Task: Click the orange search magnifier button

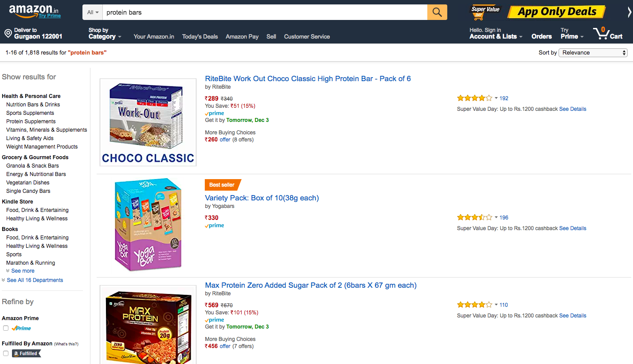Action: click(437, 12)
